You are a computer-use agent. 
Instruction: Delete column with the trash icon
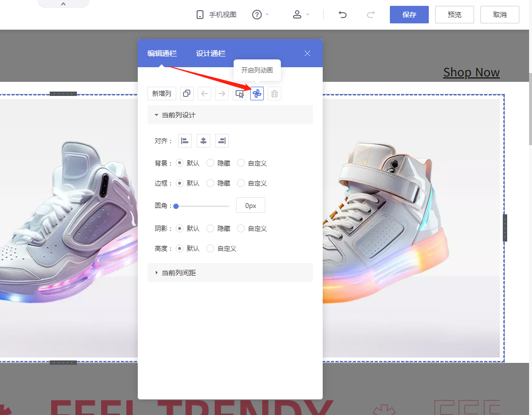click(x=275, y=94)
